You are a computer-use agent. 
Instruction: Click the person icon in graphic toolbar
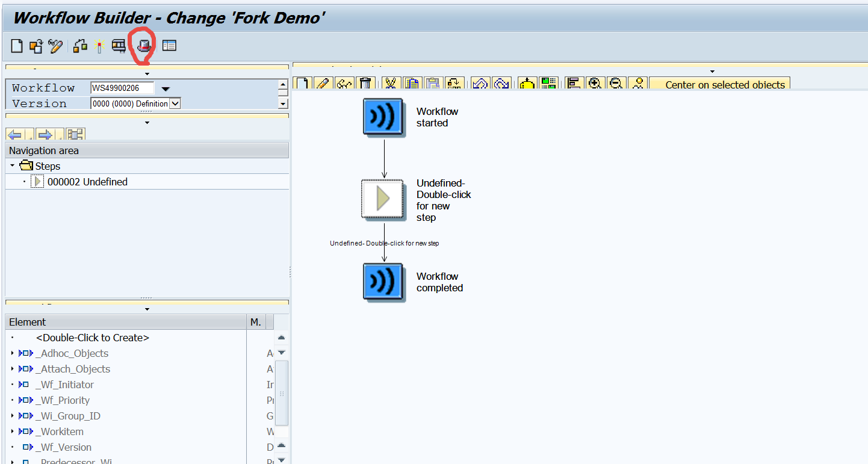coord(637,84)
